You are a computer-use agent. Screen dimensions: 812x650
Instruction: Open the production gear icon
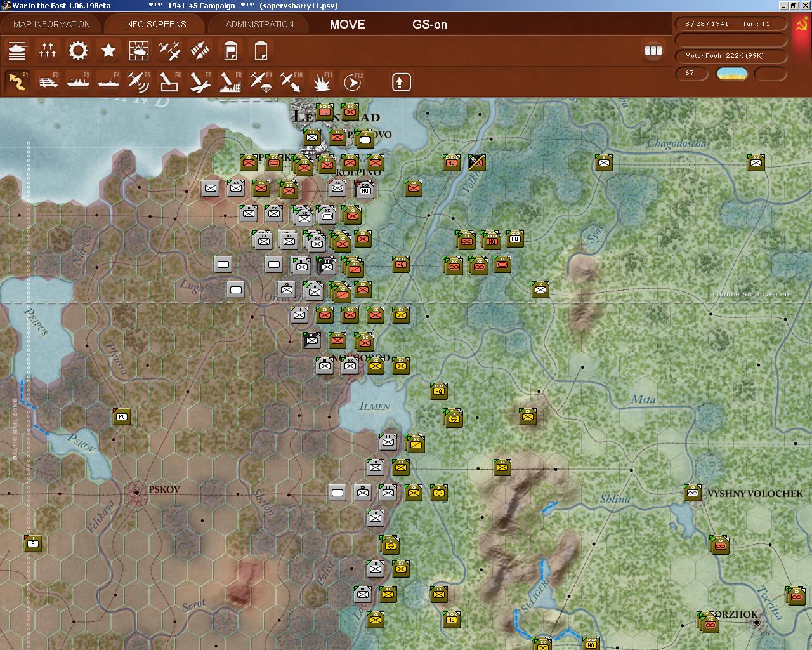pos(78,50)
